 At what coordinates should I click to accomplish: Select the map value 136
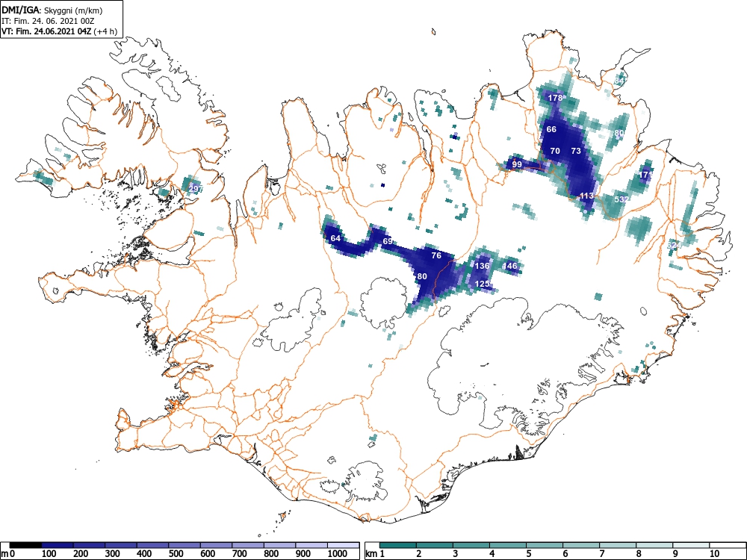tap(482, 266)
